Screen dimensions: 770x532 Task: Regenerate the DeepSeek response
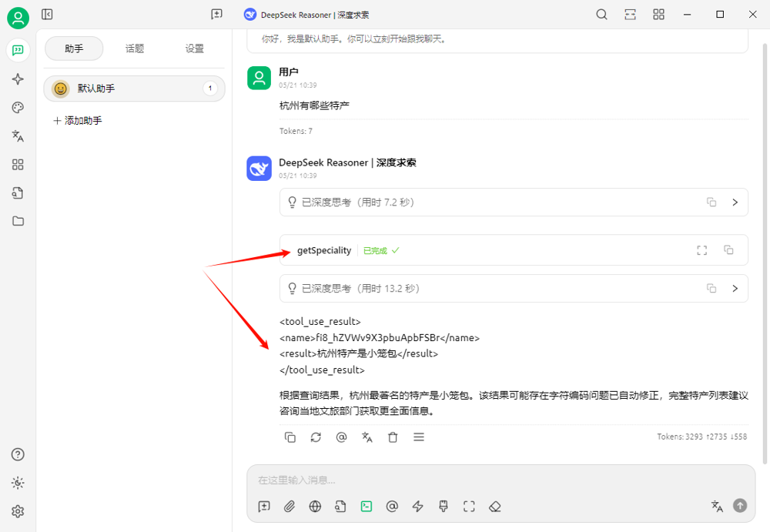tap(316, 437)
